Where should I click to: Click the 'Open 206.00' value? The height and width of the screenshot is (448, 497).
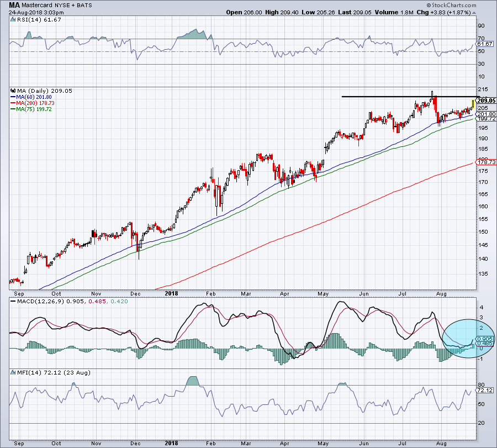point(244,12)
